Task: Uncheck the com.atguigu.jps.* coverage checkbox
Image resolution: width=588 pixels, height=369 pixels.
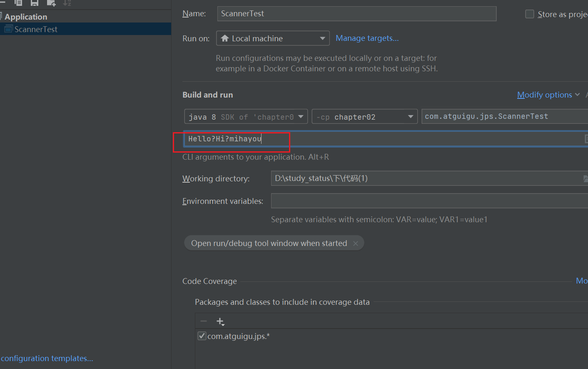Action: (x=202, y=336)
